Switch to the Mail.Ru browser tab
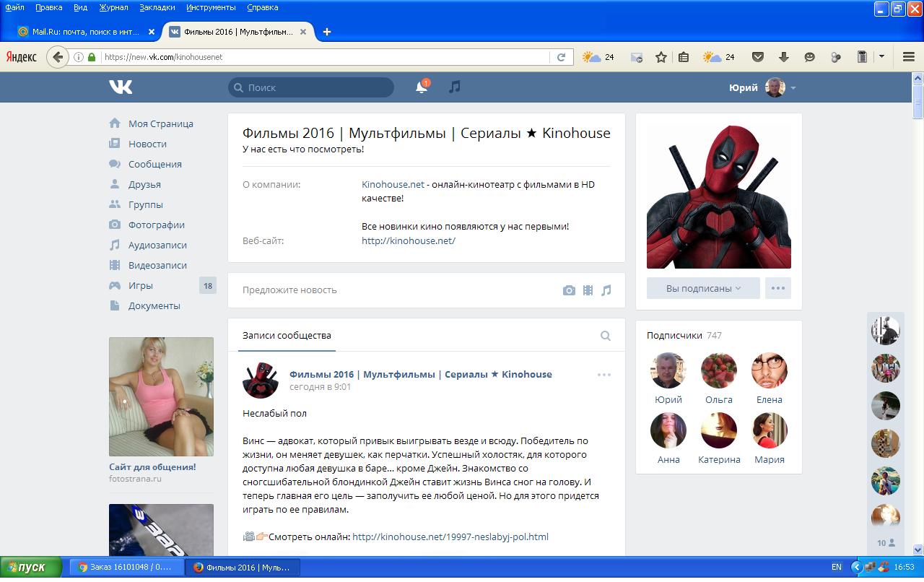This screenshot has width=924, height=582. click(87, 32)
